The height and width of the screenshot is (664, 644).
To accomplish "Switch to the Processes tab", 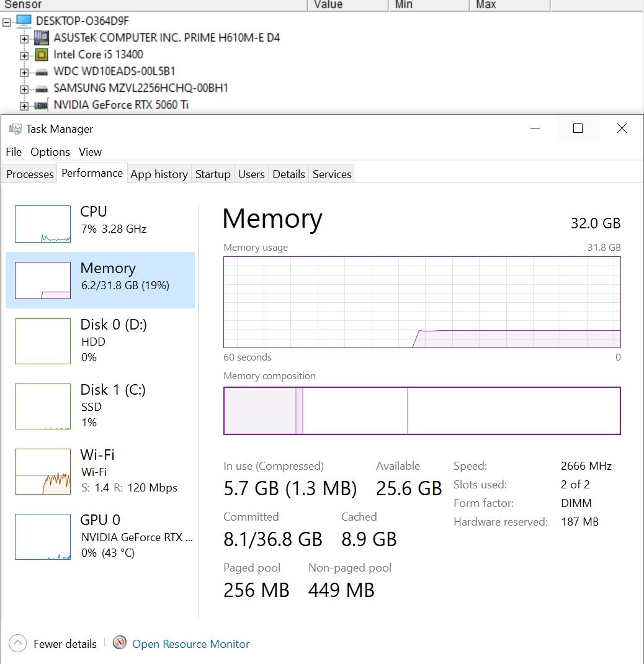I will tap(30, 174).
